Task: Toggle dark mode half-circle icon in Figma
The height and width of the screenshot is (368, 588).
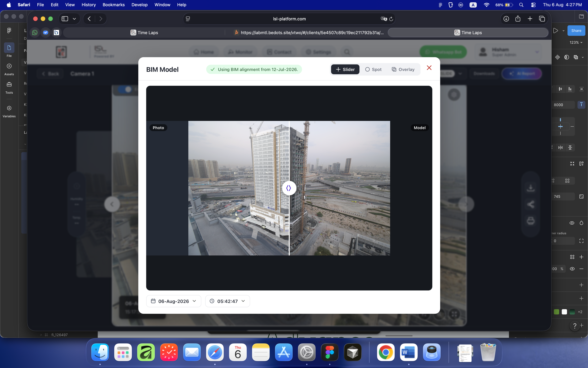Action: click(567, 57)
